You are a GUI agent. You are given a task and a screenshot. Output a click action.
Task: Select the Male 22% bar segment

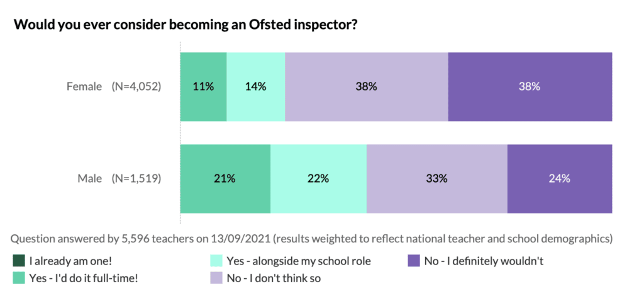tap(318, 178)
